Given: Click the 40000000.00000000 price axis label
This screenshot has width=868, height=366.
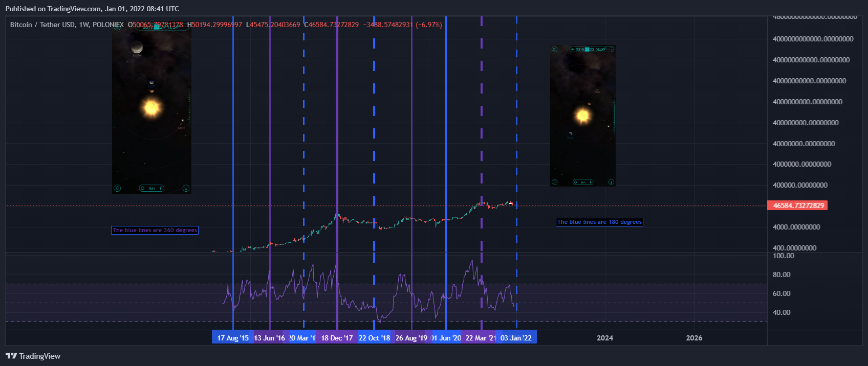Looking at the screenshot, I should 804,144.
